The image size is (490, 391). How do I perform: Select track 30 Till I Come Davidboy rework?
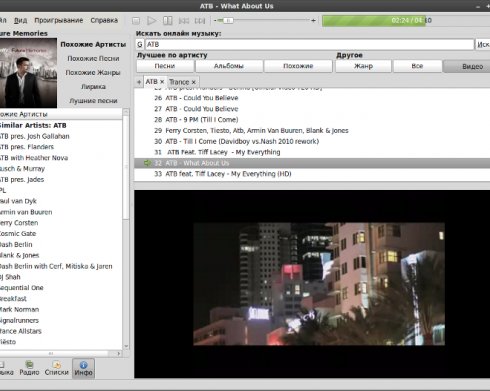point(312,141)
